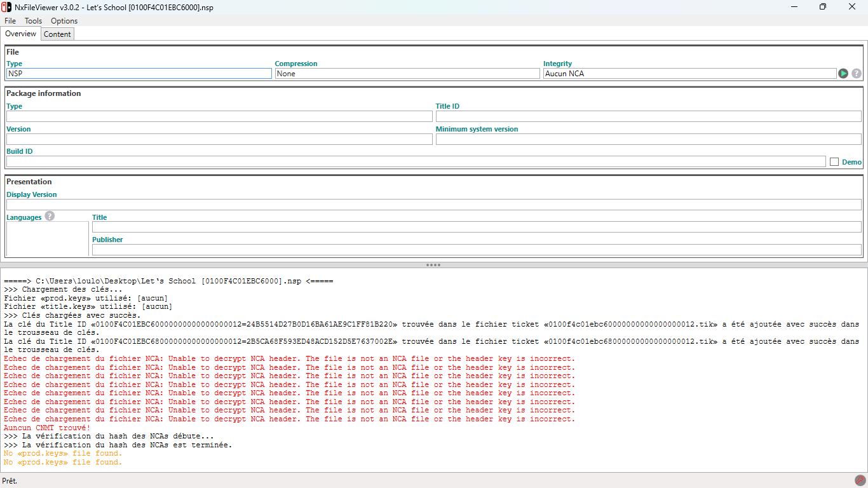The image size is (868, 488).
Task: Click the Demo label text
Action: pos(852,162)
